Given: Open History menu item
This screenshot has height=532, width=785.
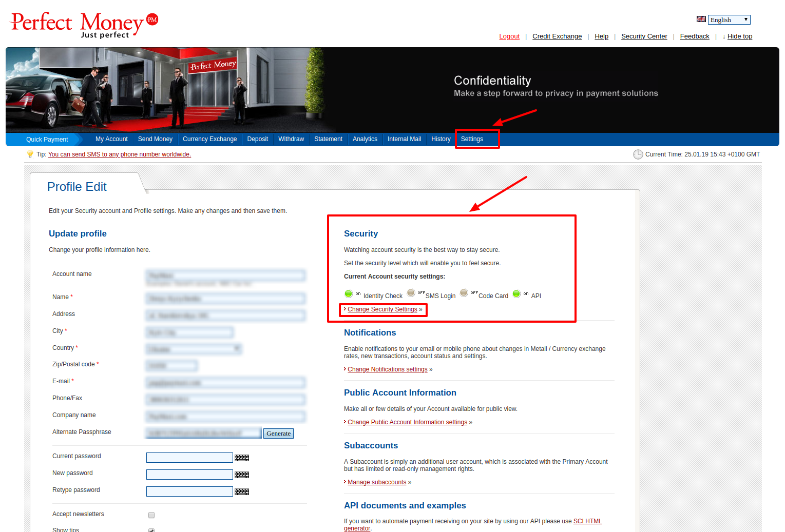Looking at the screenshot, I should [441, 139].
